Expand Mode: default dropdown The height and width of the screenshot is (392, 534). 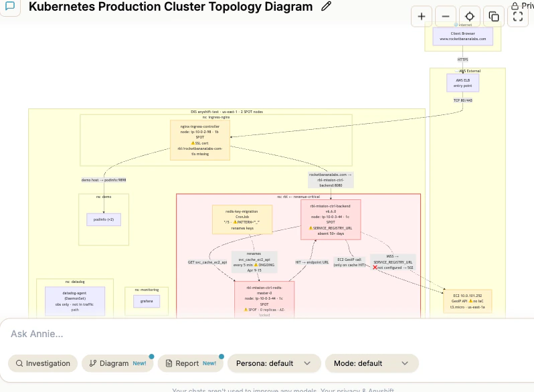(371, 363)
